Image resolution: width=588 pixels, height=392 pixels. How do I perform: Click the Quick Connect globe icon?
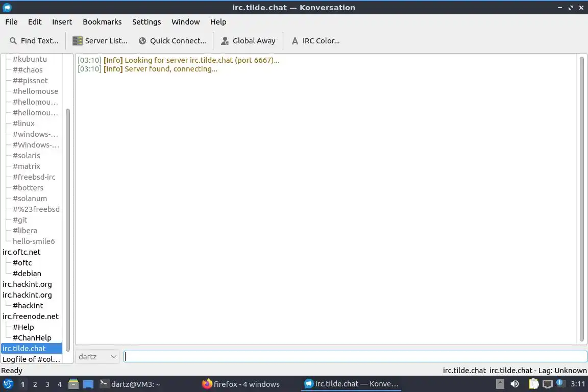[x=142, y=41]
